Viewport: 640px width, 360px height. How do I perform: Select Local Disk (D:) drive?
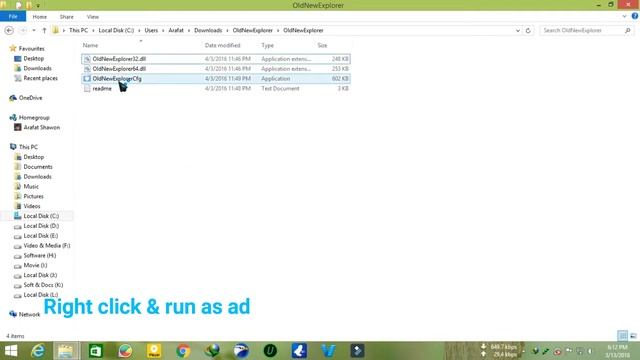coord(41,226)
